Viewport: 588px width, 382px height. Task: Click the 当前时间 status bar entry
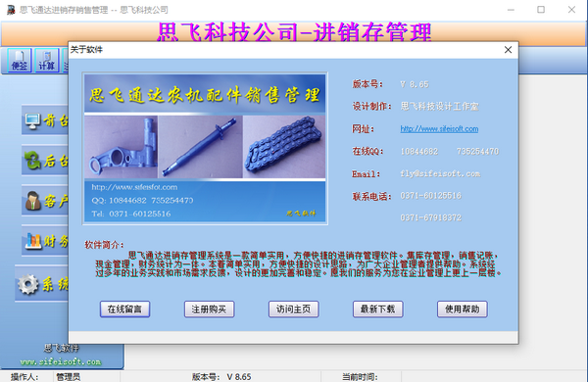tap(360, 377)
